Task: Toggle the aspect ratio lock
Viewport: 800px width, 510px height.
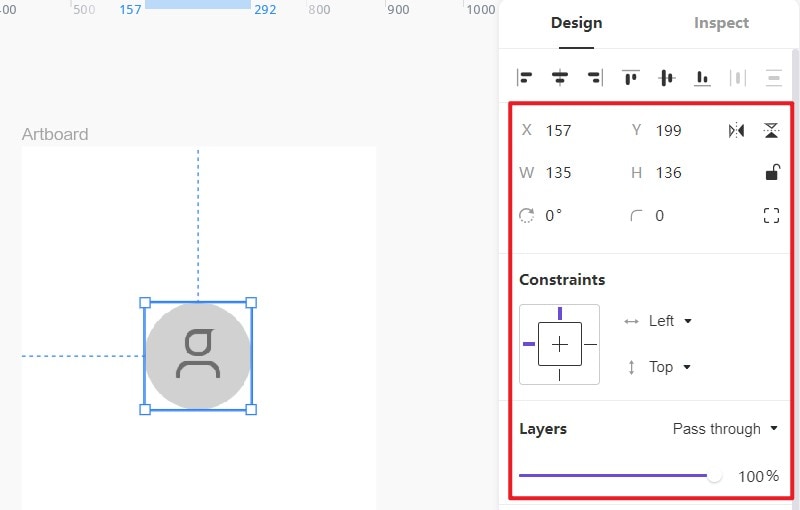Action: coord(772,172)
